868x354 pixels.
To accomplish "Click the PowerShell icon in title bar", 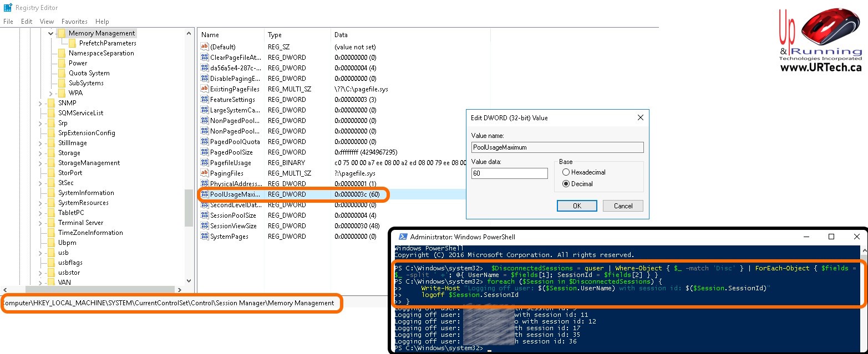I will tap(403, 237).
